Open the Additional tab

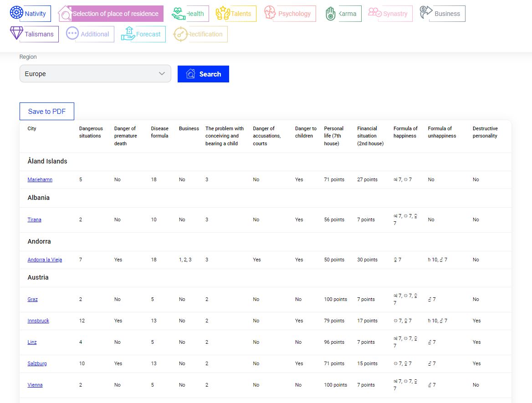click(95, 34)
